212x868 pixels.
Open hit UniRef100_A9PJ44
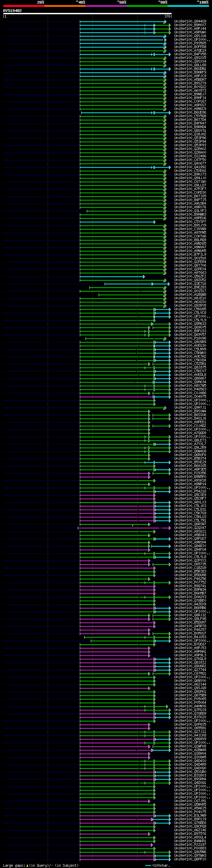click(x=190, y=29)
